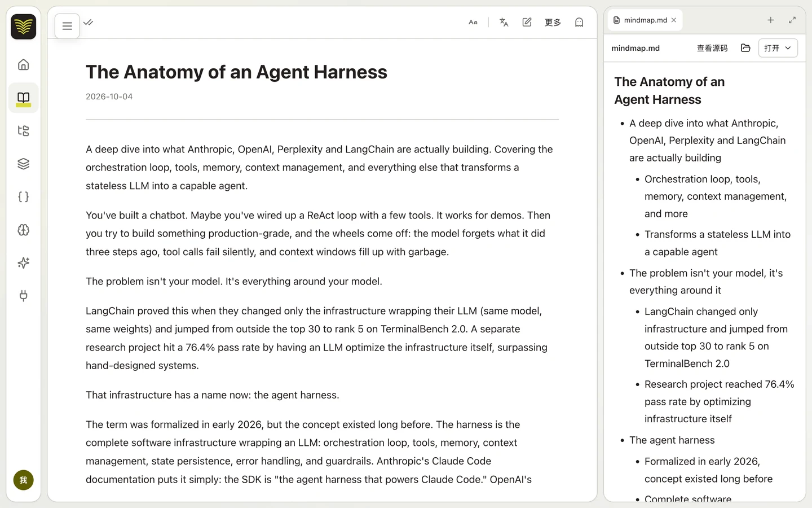
Task: Click the 查看源码 button
Action: pyautogui.click(x=712, y=48)
